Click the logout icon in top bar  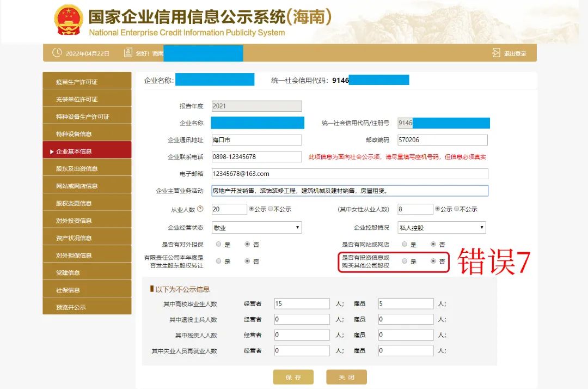[x=496, y=53]
